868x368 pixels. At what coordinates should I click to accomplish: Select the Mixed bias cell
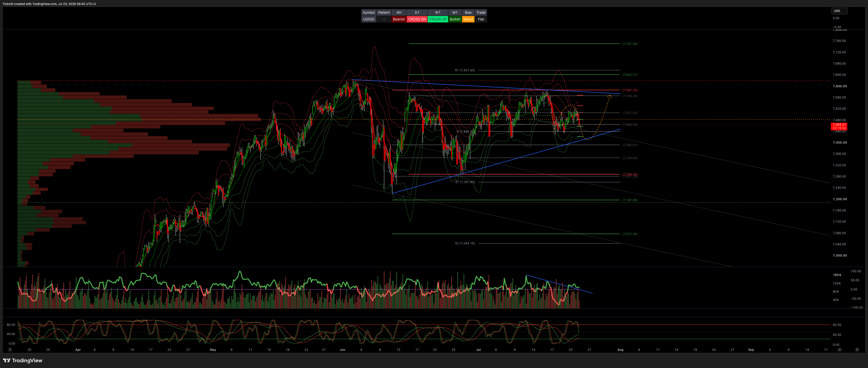[x=468, y=19]
